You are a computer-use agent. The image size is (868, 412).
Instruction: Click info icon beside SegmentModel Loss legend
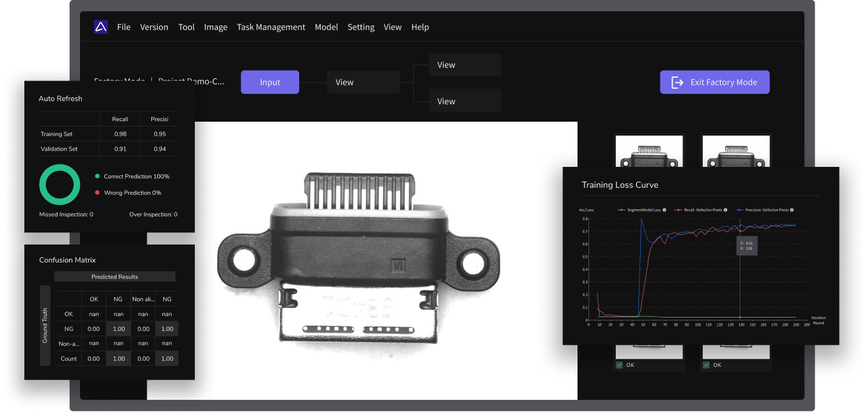664,210
